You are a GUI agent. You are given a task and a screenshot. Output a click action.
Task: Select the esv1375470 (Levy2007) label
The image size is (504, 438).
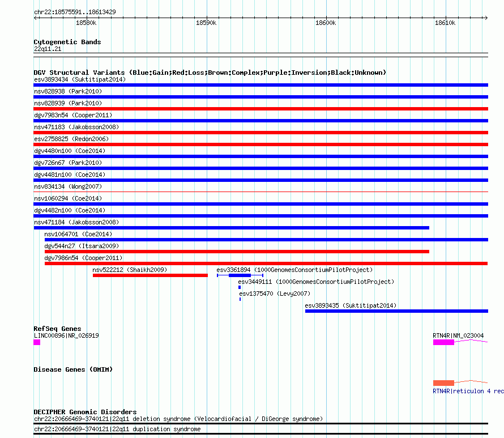pos(275,294)
